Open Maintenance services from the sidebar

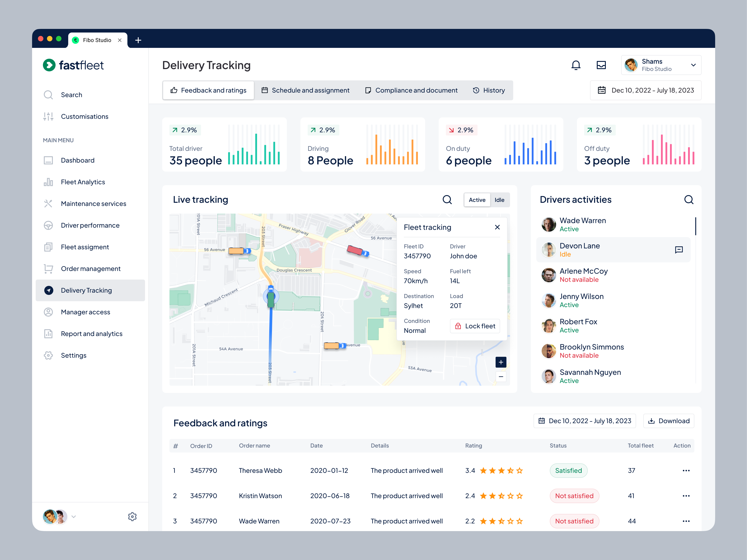tap(94, 203)
